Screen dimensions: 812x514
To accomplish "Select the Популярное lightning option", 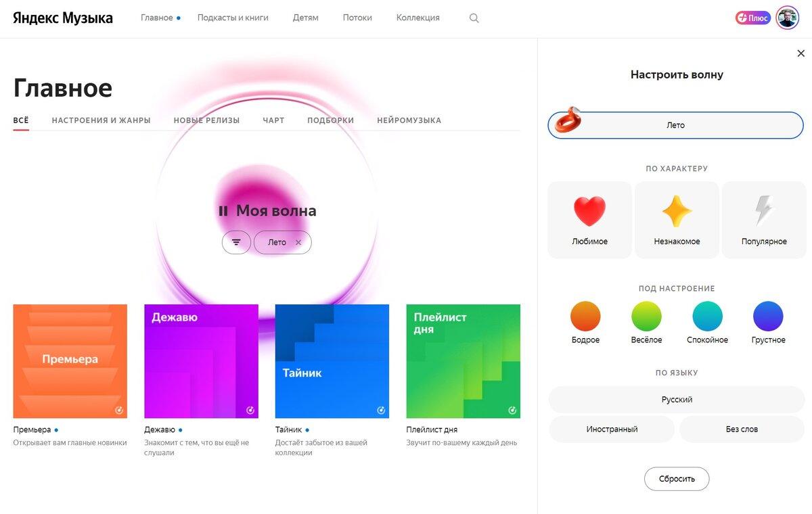I will [x=764, y=220].
